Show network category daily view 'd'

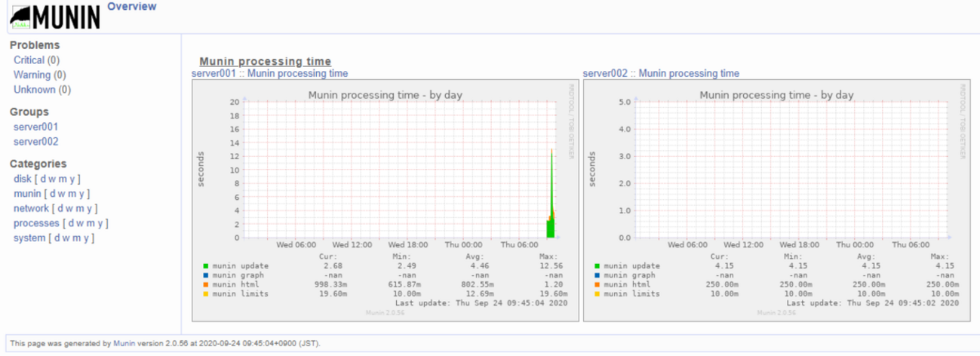60,208
